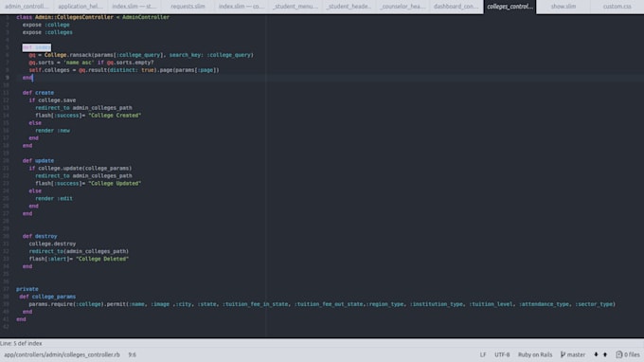Image resolution: width=644 pixels, height=362 pixels.
Task: Click the git push up-arrow icon
Action: pyautogui.click(x=605, y=354)
